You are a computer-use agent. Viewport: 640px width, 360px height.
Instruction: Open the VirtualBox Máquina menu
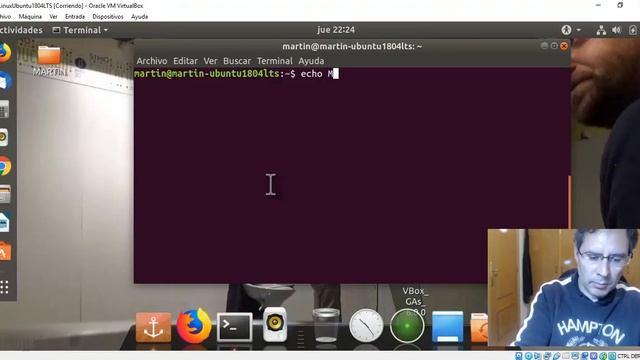[x=30, y=17]
